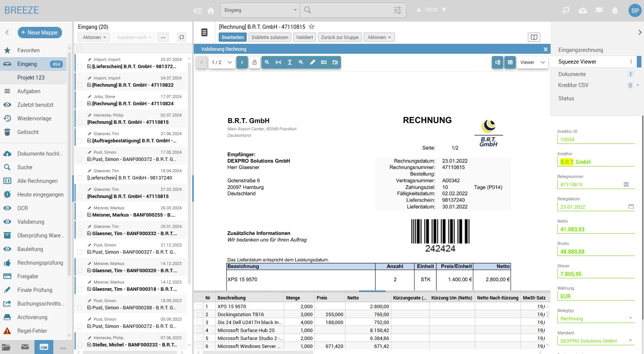This screenshot has height=354, width=644.
Task: Open the duplicate windows icon in header
Action: (566, 11)
